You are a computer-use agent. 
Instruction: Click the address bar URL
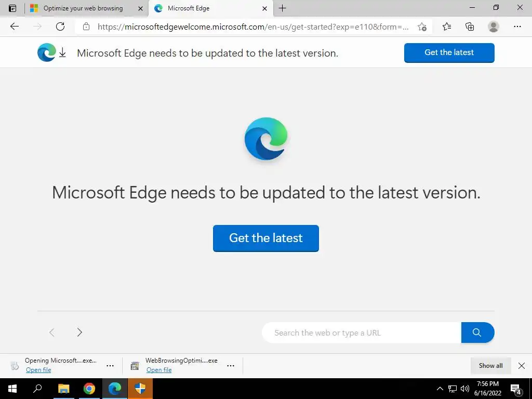point(253,27)
